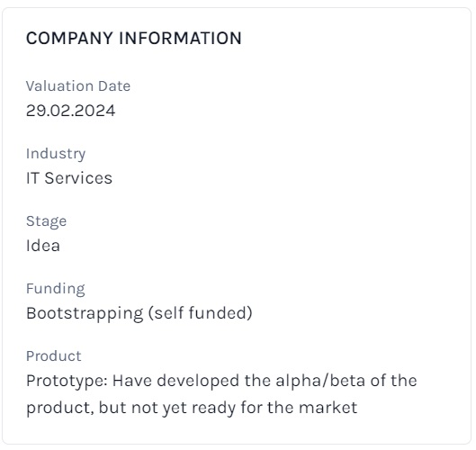Click the word 'developed' in product text
This screenshot has width=476, height=450.
coord(198,382)
